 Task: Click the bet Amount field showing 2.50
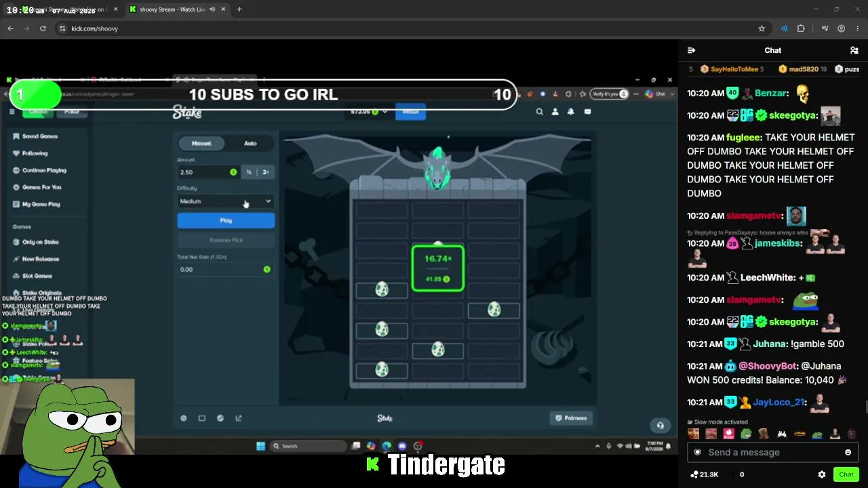[x=208, y=172]
